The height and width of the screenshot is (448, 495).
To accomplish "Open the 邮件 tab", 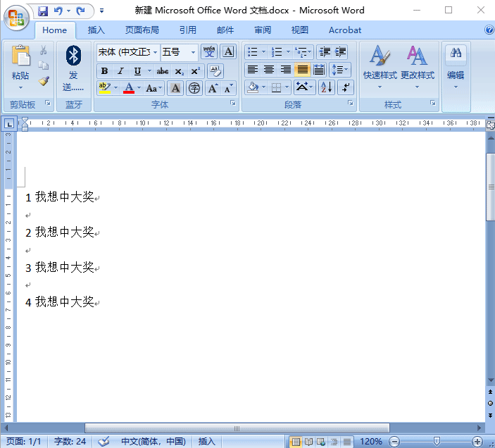I will (225, 30).
